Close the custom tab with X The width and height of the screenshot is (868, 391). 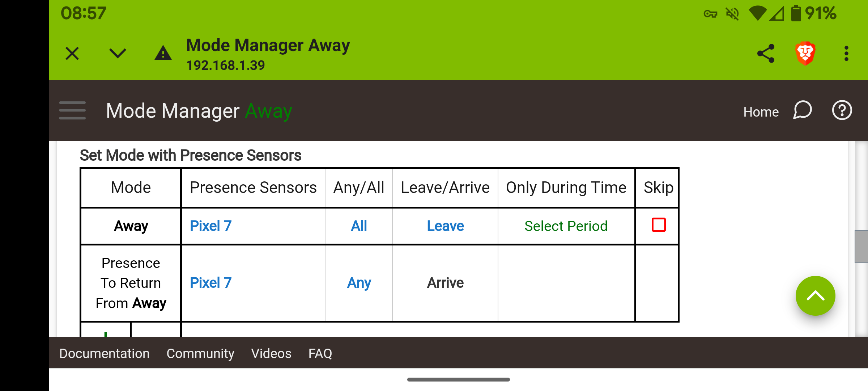pyautogui.click(x=72, y=54)
